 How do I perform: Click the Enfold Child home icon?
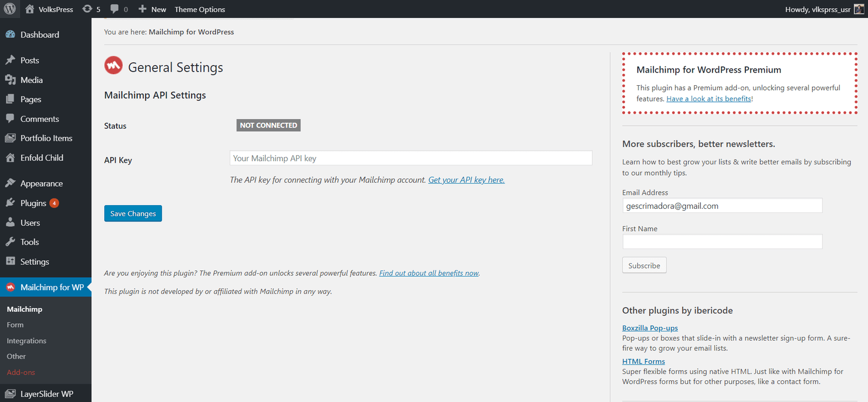tap(10, 158)
